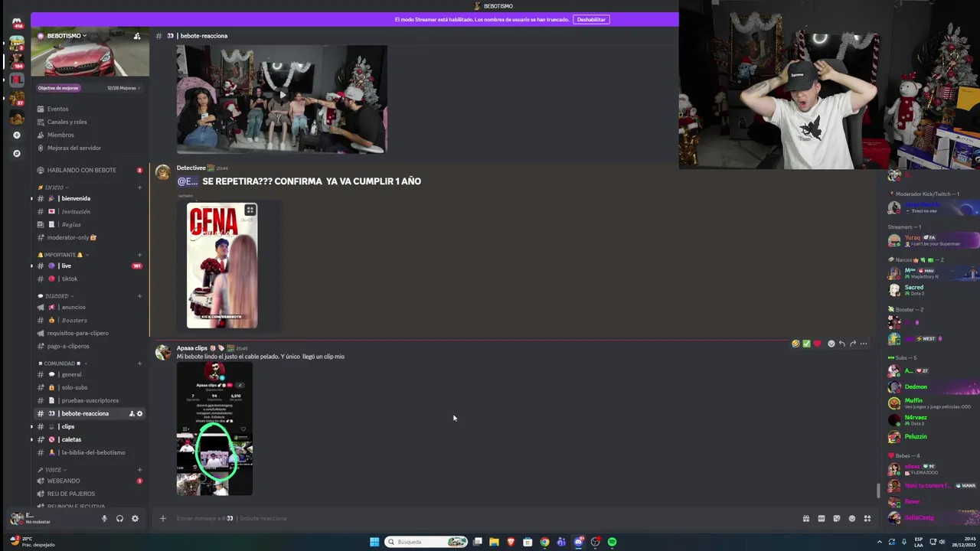Open the GIF picker

(x=822, y=518)
